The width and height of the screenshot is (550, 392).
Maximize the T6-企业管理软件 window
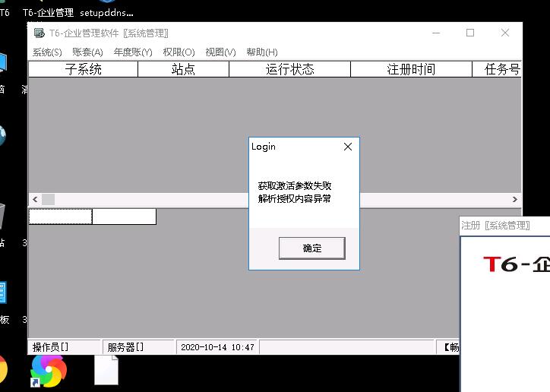[470, 33]
